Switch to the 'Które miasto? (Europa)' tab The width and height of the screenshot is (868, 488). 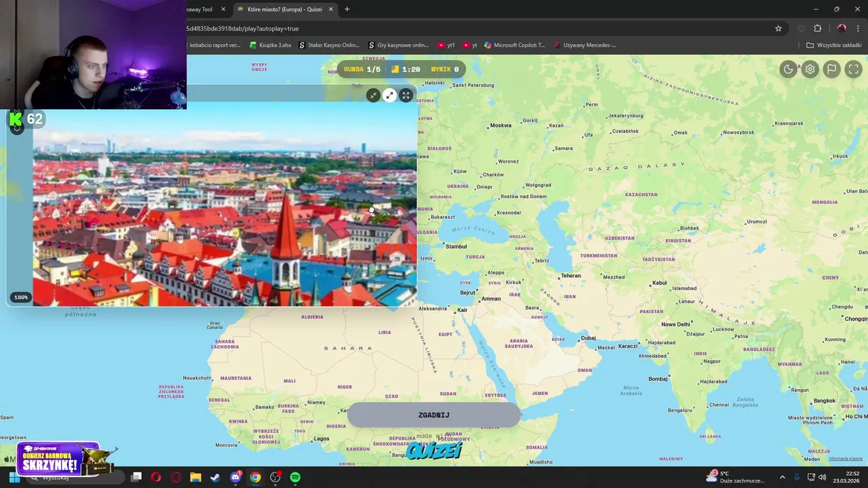point(285,9)
